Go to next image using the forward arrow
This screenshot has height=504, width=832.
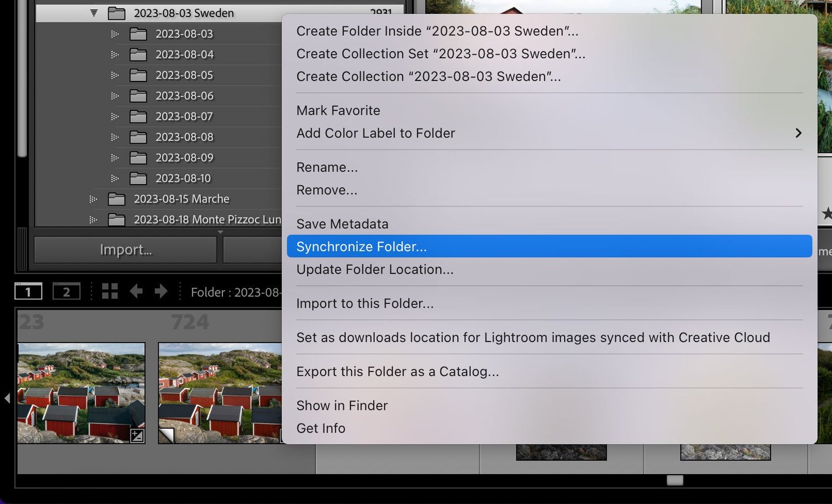tap(161, 291)
